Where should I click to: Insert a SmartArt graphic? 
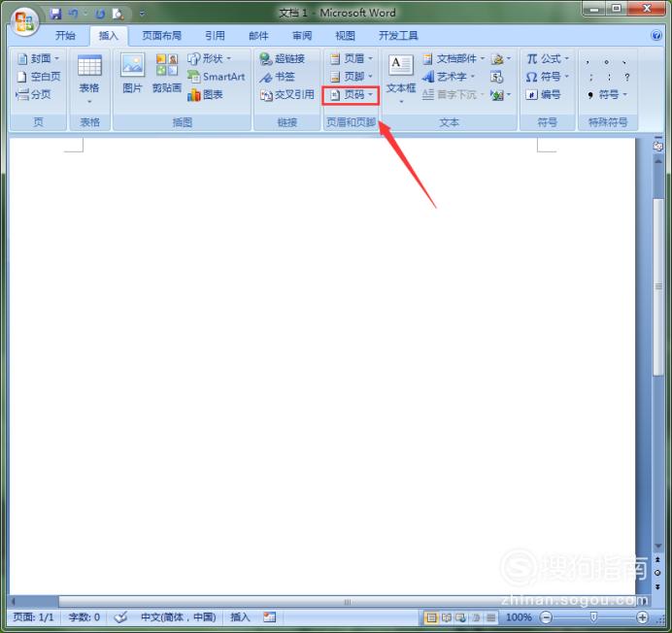[216, 77]
